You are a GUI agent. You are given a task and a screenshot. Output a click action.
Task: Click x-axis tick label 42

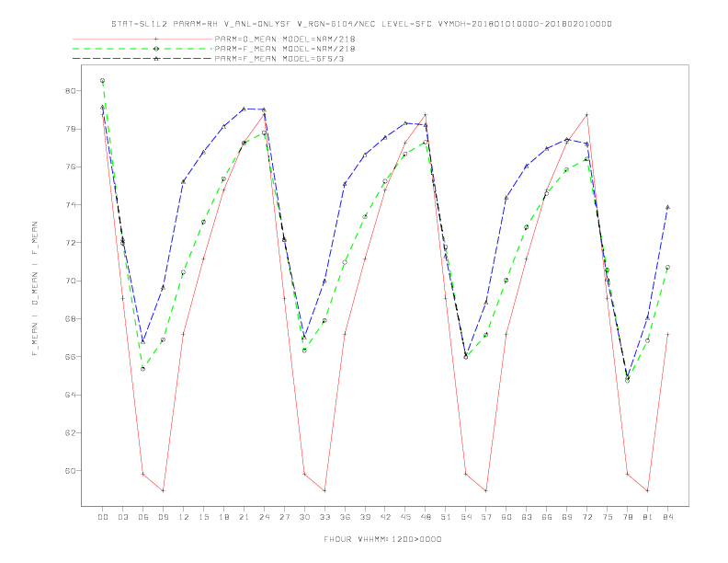click(x=385, y=517)
